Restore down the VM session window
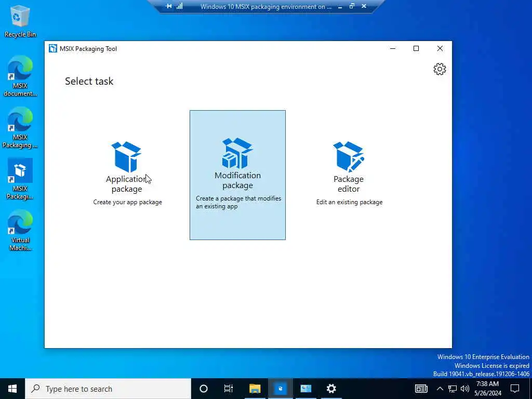The width and height of the screenshot is (532, 399). pos(352,6)
